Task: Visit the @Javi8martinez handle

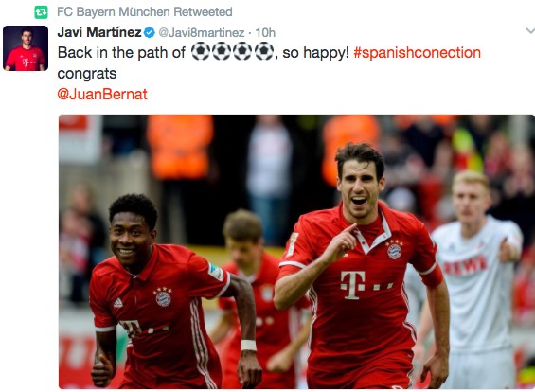Action: coord(202,33)
